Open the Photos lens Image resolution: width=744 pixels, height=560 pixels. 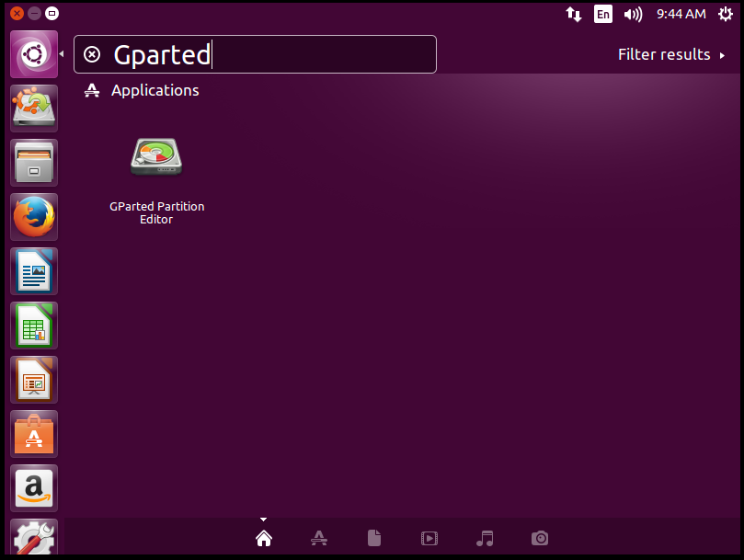(x=541, y=539)
